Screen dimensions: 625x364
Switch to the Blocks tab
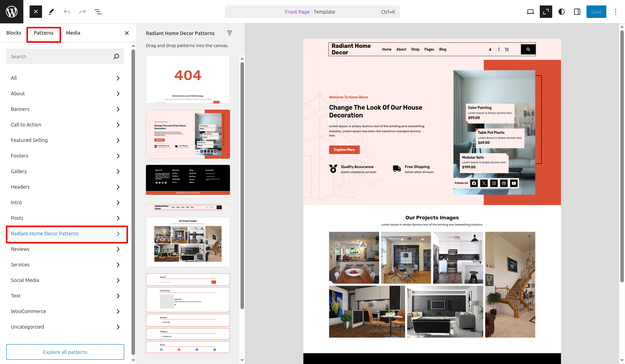tap(14, 33)
